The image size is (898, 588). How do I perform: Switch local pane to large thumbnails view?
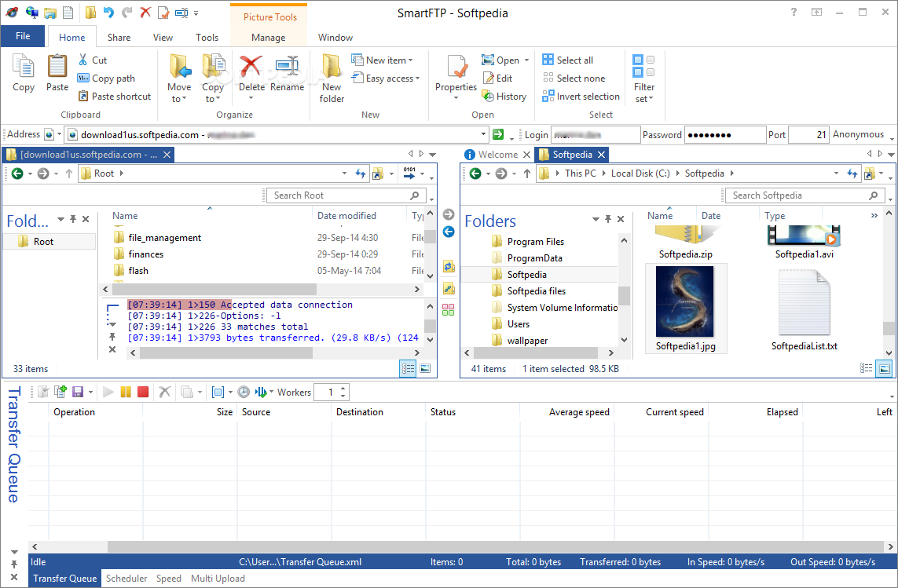point(885,369)
